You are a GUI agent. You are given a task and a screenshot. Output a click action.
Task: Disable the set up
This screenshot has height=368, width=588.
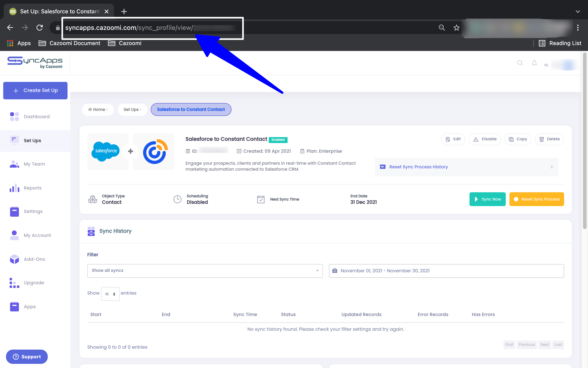click(x=485, y=139)
